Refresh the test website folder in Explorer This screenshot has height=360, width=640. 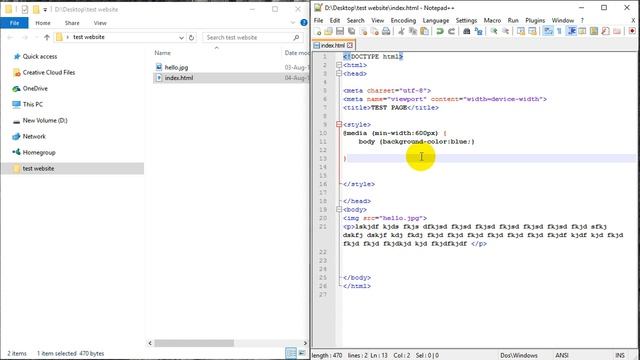click(x=191, y=38)
